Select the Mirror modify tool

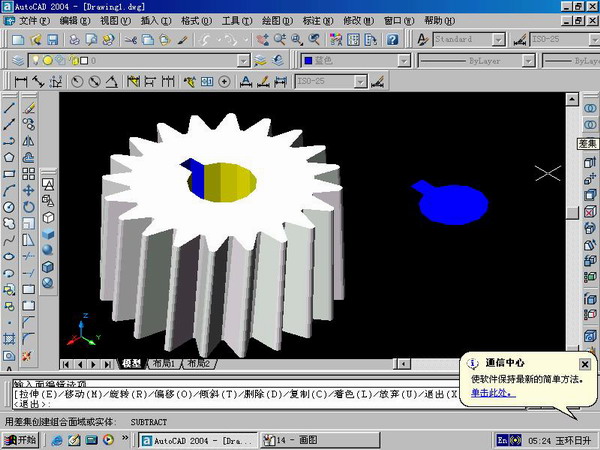[x=29, y=141]
